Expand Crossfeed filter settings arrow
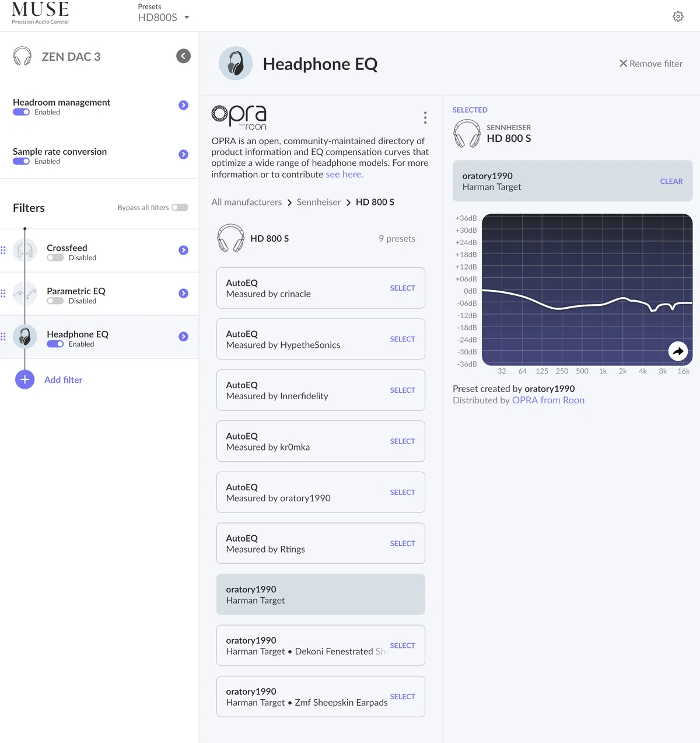 pos(183,250)
